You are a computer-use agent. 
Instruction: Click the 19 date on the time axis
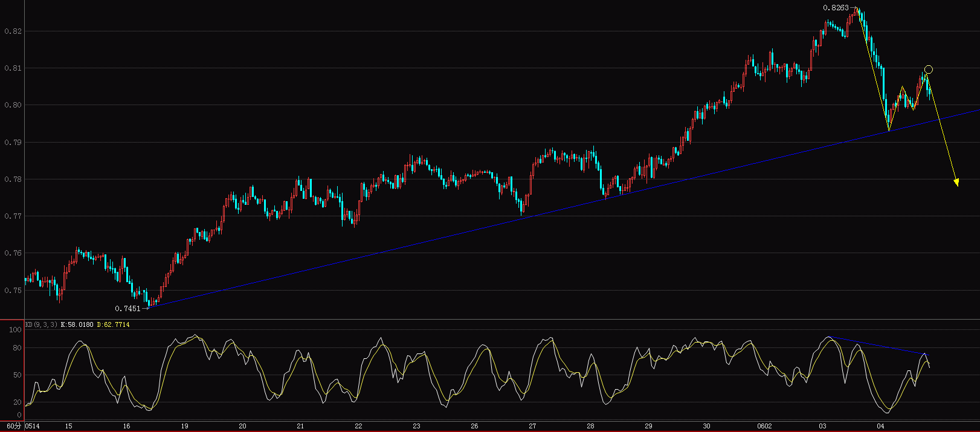(184, 426)
